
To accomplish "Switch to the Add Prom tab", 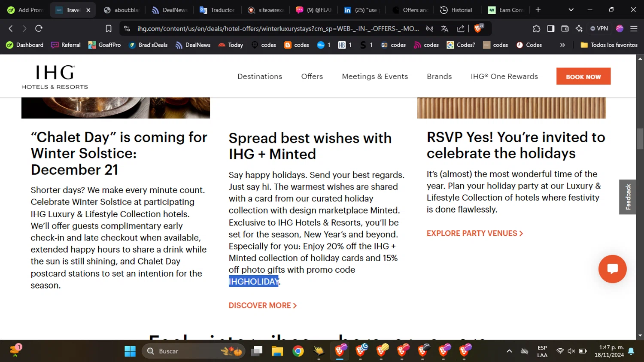I will point(25,10).
